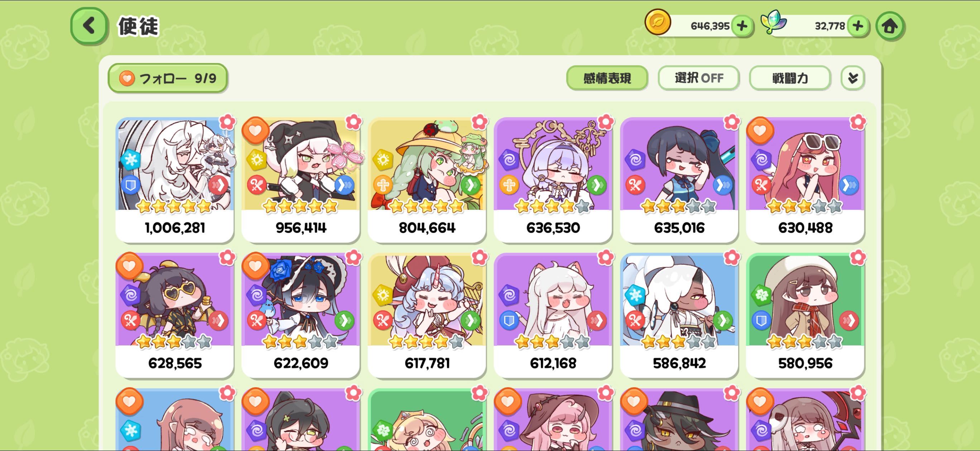
Task: Toggle follow heart on the 956,414 character
Action: point(255,130)
